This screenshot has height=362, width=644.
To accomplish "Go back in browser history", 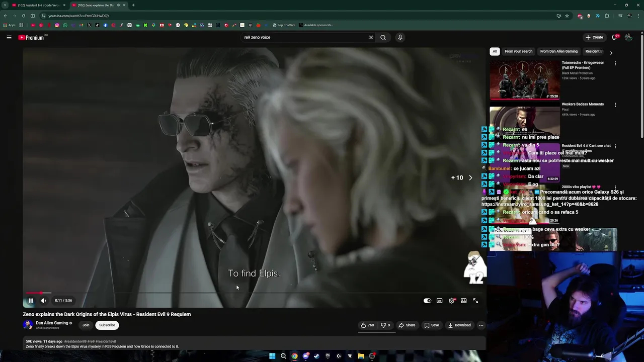I will pyautogui.click(x=5, y=16).
